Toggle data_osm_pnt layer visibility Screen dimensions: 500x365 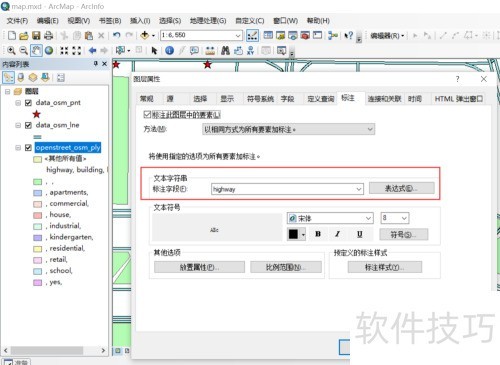[28, 103]
